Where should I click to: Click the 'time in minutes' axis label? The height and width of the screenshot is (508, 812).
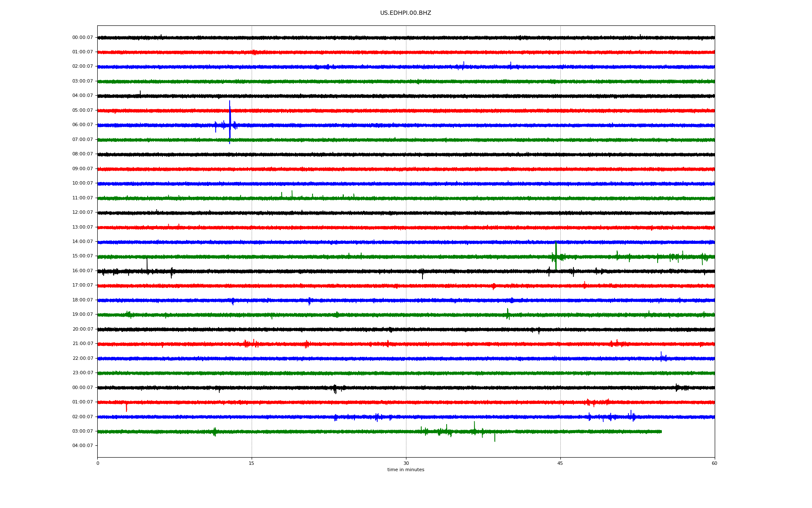[405, 469]
